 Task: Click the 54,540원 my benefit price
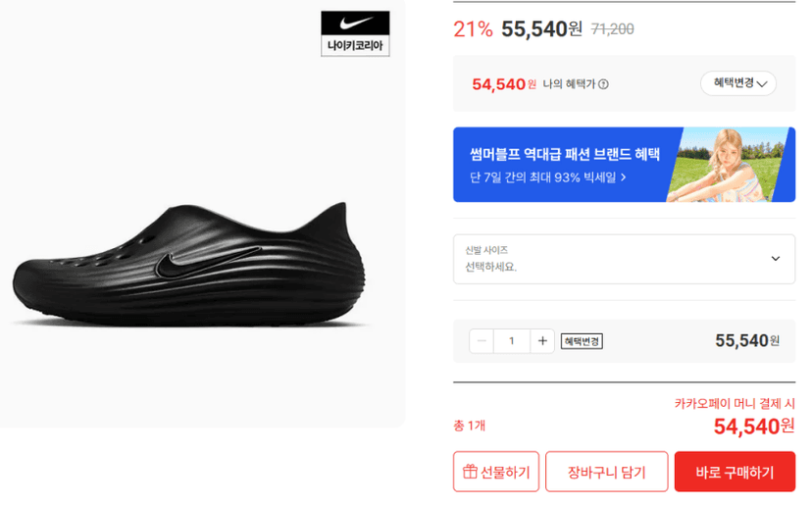point(504,84)
